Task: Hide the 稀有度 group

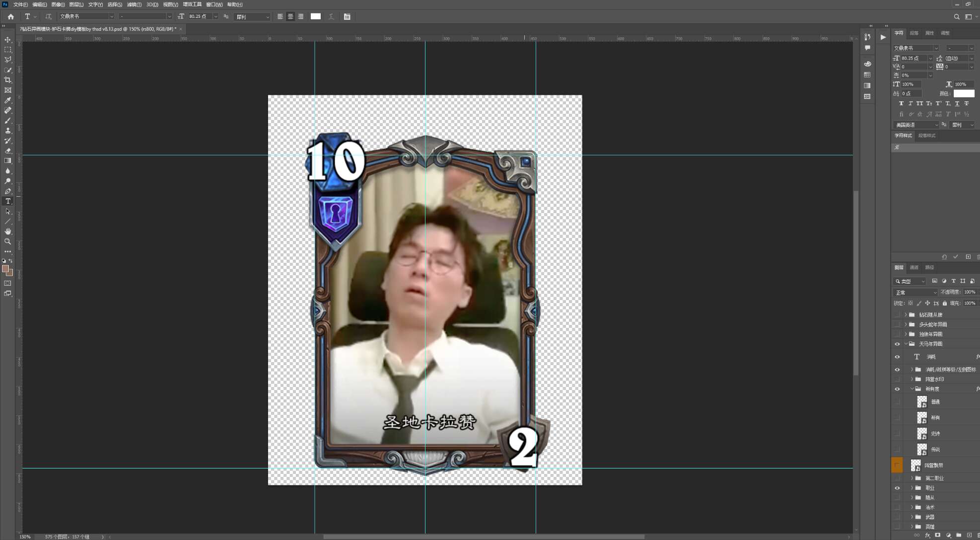Action: tap(897, 389)
